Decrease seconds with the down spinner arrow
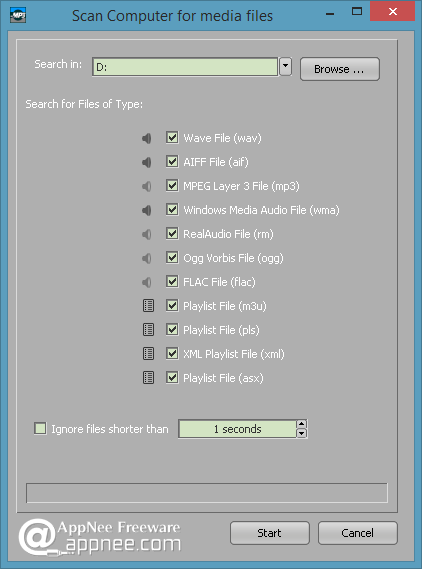The height and width of the screenshot is (569, 422). tap(302, 433)
